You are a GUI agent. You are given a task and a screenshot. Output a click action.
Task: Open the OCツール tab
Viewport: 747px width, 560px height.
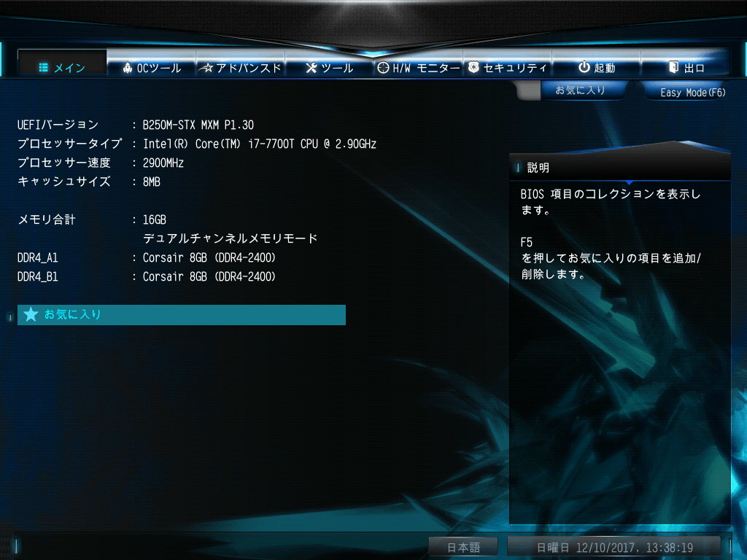(151, 65)
